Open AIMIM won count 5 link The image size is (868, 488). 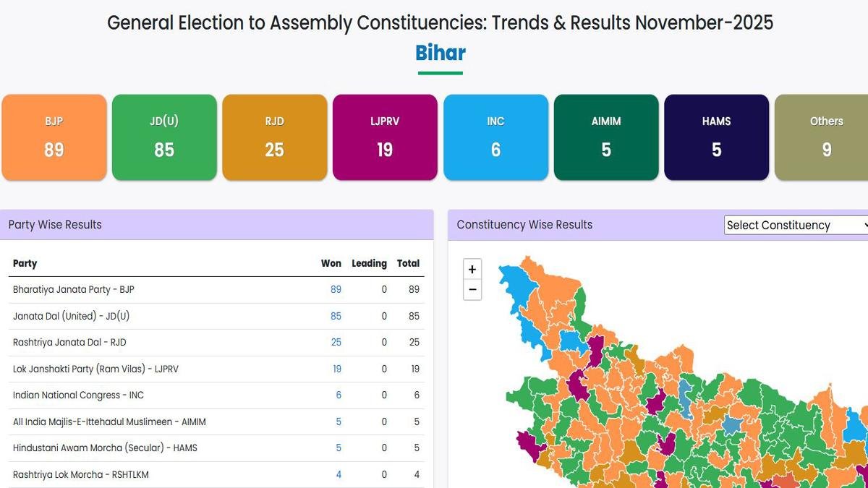tap(339, 421)
